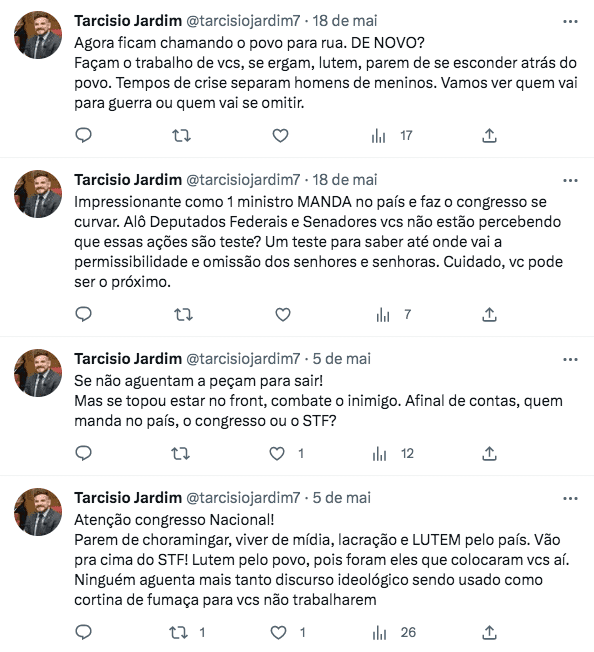Retweet the 'Impressionante como 1 ministro MANDA' tweet
The image size is (594, 652).
[183, 315]
